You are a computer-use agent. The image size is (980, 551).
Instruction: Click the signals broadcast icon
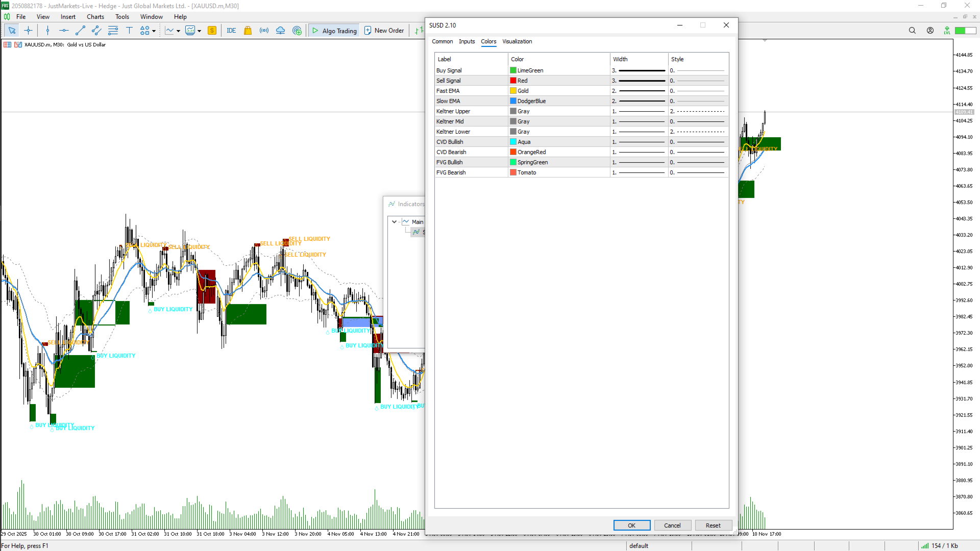click(264, 31)
